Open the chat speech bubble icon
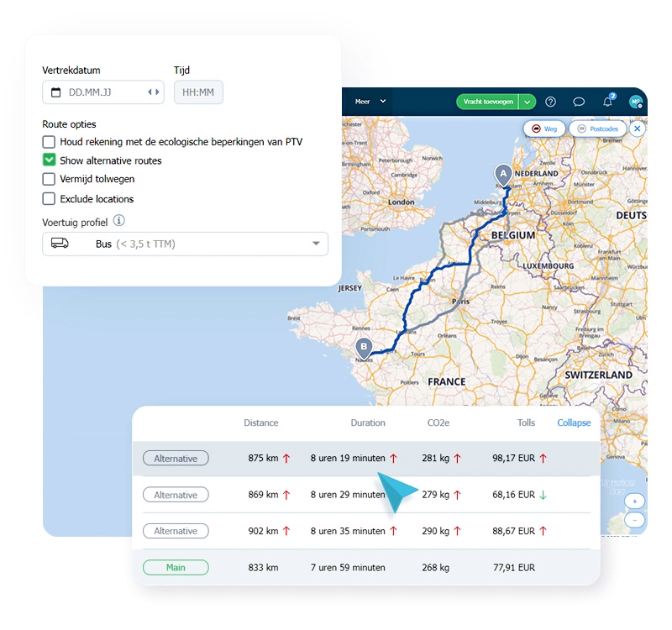Image resolution: width=672 pixels, height=630 pixels. click(579, 102)
